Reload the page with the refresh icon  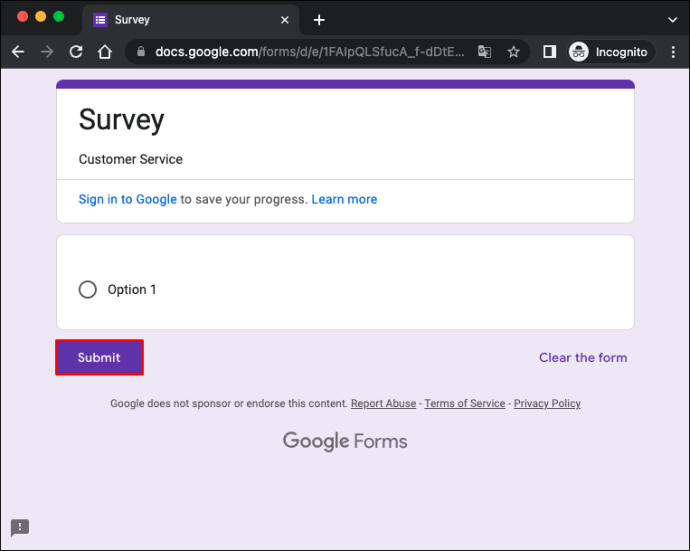pos(76,52)
